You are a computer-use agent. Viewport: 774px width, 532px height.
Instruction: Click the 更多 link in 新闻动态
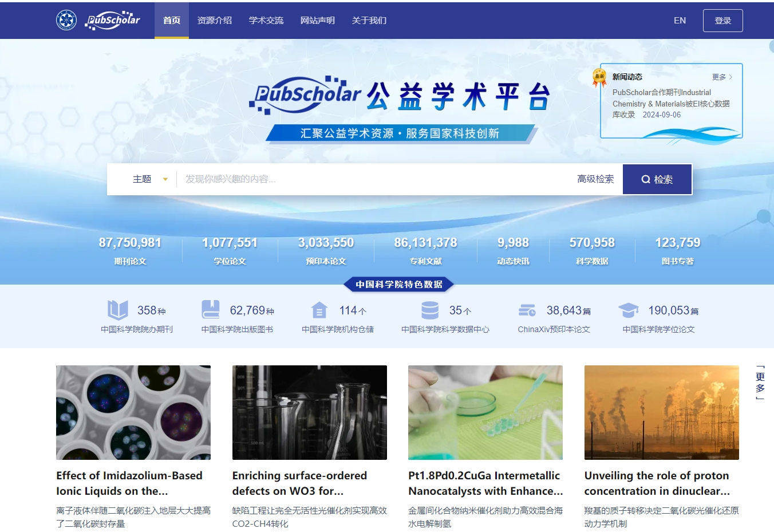click(722, 77)
